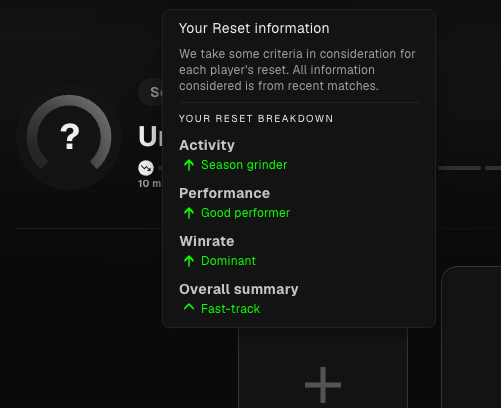
Task: Click the Your Reset information heading
Action: pos(254,28)
